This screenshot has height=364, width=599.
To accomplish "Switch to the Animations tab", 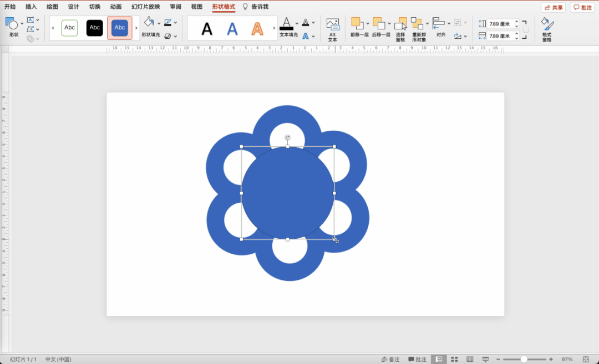I will [x=116, y=7].
